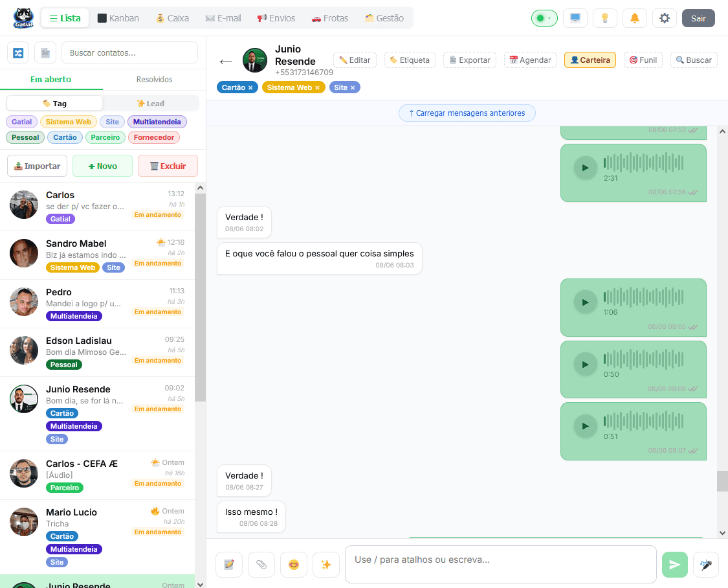Filter contacts by Fornecedor tag
The width and height of the screenshot is (728, 588).
153,137
